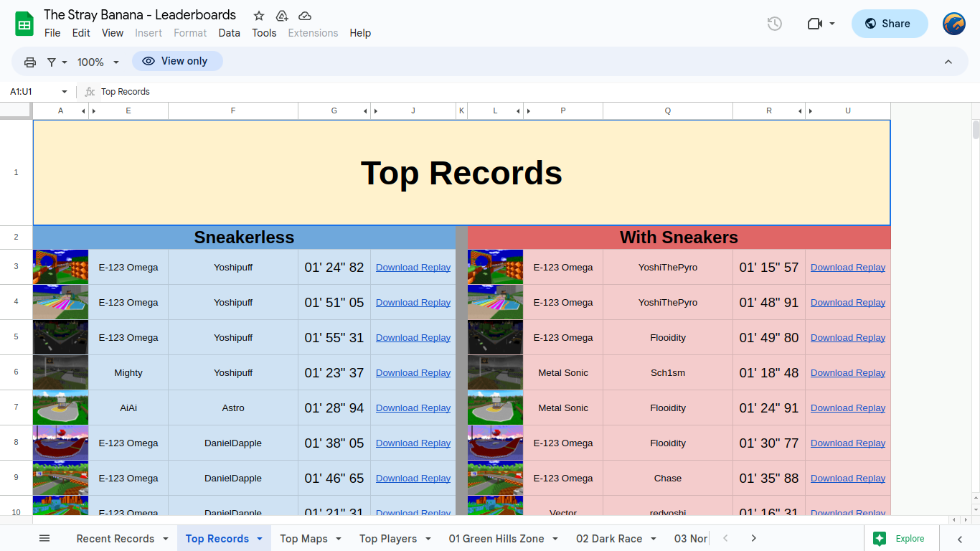Click the blue Share button
Image resolution: width=980 pixels, height=551 pixels.
click(889, 24)
